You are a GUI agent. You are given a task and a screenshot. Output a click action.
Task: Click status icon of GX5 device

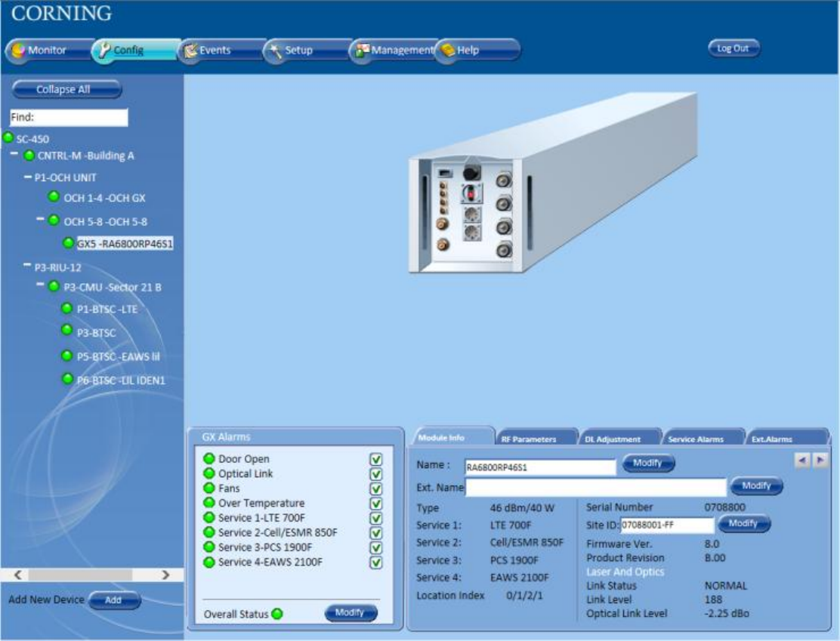pos(68,242)
